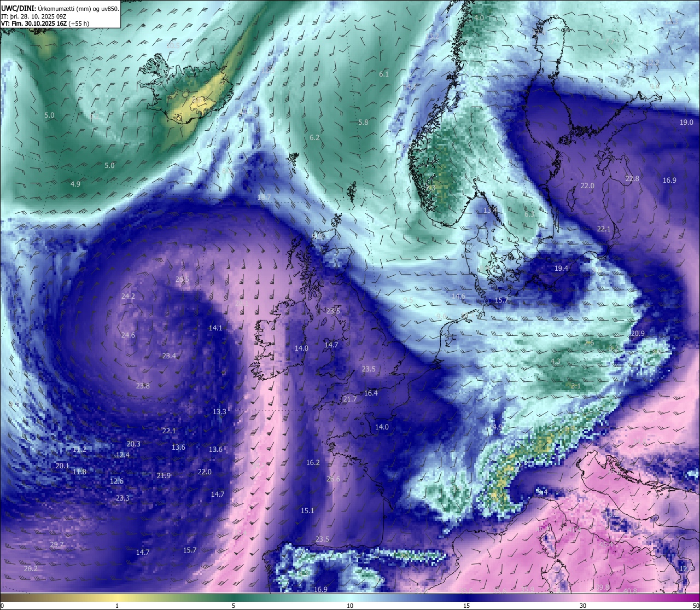Click the 12.6 value in the Atlantic

pyautogui.click(x=116, y=481)
